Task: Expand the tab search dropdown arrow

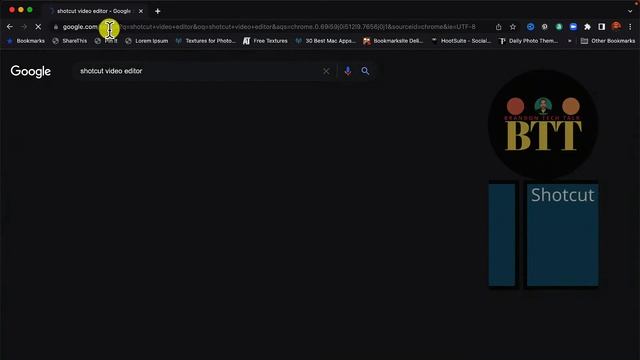Action: (x=629, y=11)
